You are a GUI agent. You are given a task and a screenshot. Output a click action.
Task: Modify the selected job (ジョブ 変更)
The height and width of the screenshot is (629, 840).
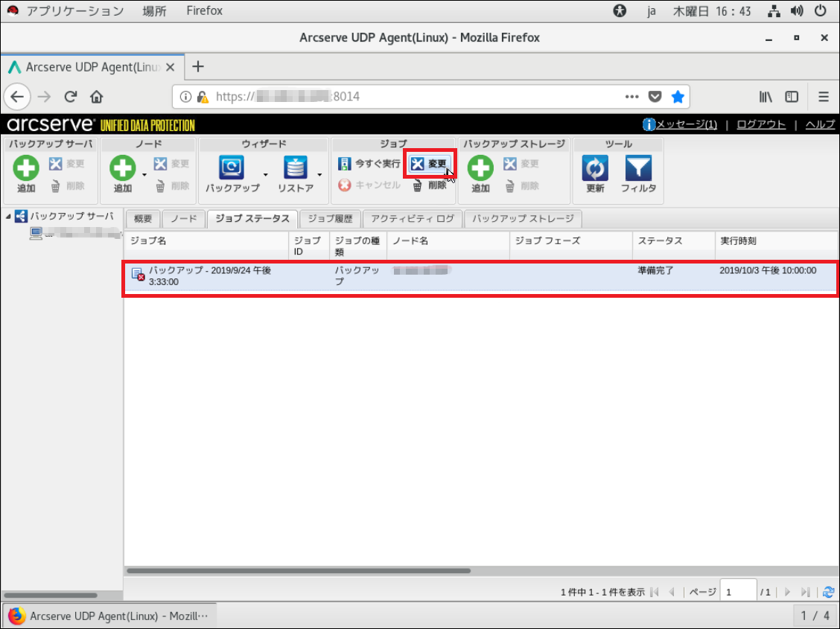(430, 163)
